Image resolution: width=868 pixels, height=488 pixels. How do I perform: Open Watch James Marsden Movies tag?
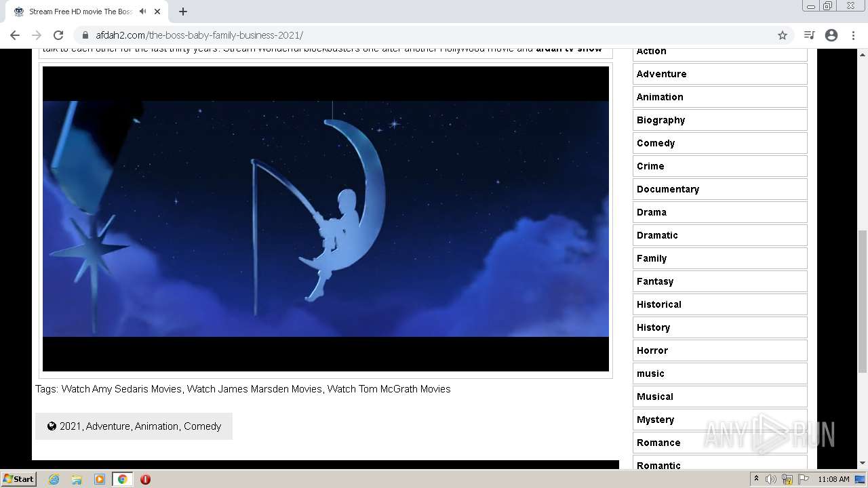[x=254, y=389]
